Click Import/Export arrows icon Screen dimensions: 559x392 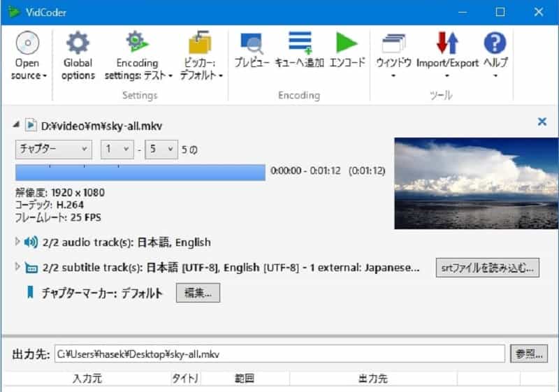click(447, 43)
